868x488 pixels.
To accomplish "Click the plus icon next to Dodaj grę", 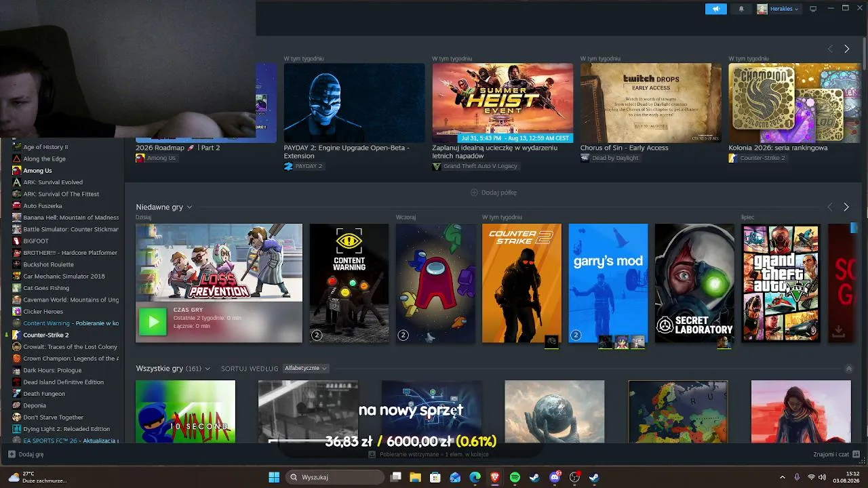I will coord(12,454).
